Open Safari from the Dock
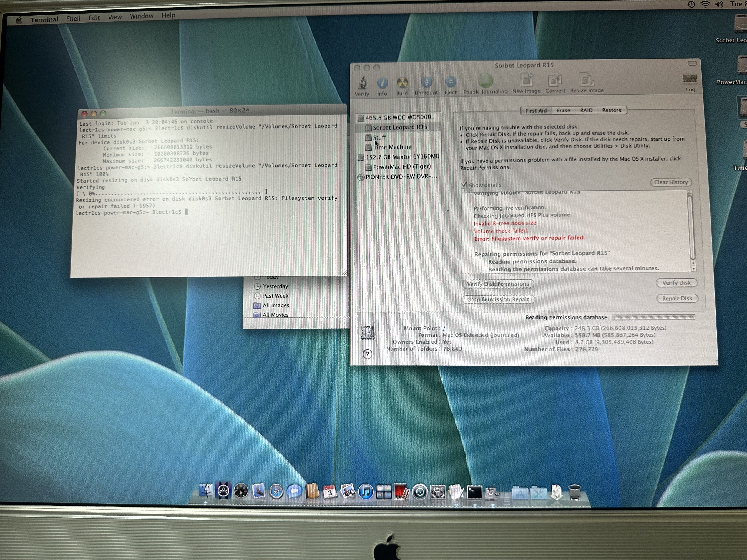The image size is (747, 560). tap(276, 492)
